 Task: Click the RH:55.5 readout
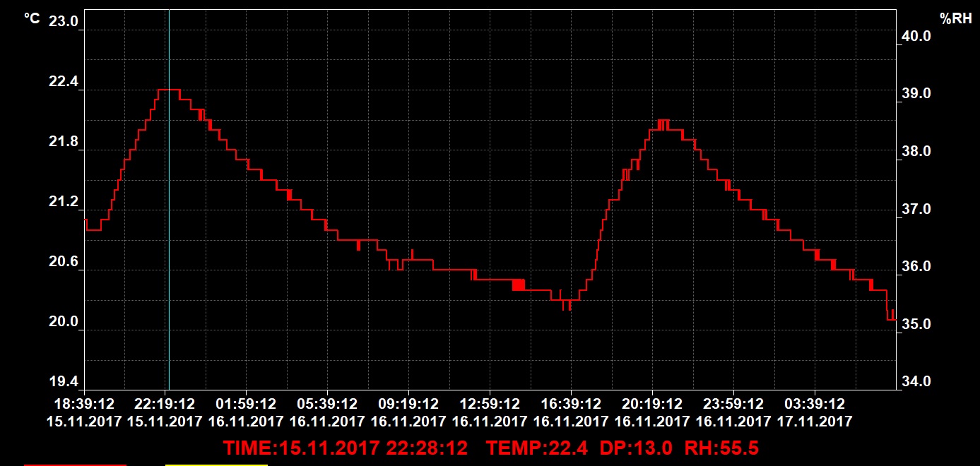pos(721,448)
